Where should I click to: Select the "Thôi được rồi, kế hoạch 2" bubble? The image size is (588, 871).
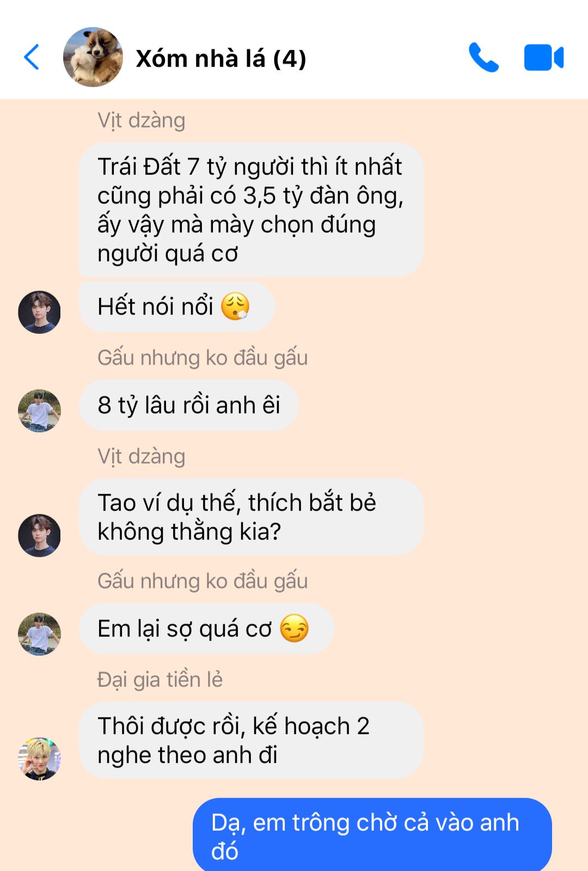(x=251, y=740)
